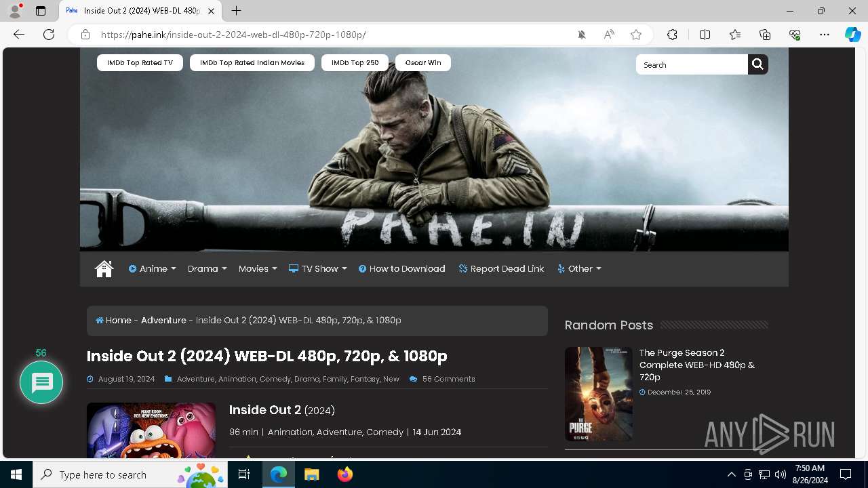The width and height of the screenshot is (868, 488).
Task: Open Read aloud icon in address bar
Action: pos(609,35)
